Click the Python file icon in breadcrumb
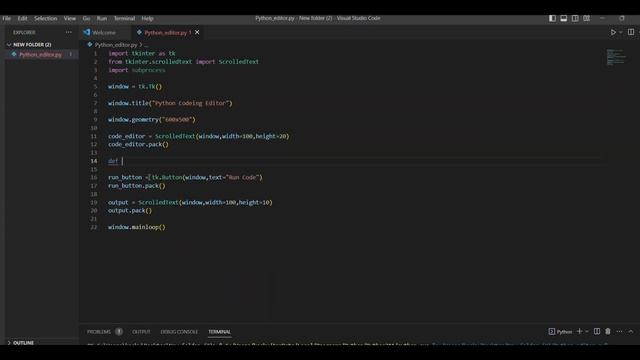Image resolution: width=640 pixels, height=360 pixels. click(90, 44)
